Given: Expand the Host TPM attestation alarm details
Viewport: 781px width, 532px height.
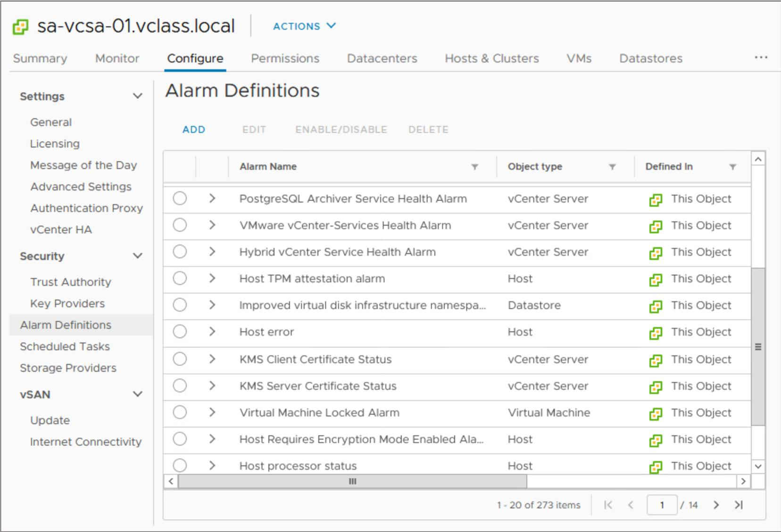Looking at the screenshot, I should (212, 278).
